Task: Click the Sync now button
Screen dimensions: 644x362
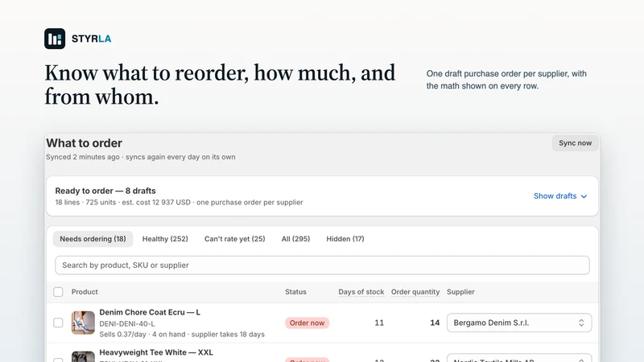Action: (x=575, y=143)
